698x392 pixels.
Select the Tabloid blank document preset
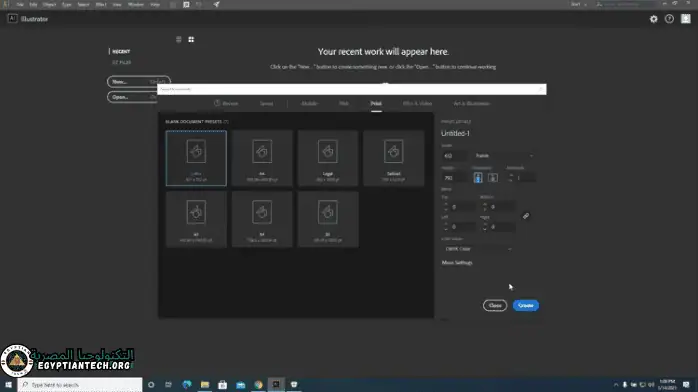(x=394, y=158)
